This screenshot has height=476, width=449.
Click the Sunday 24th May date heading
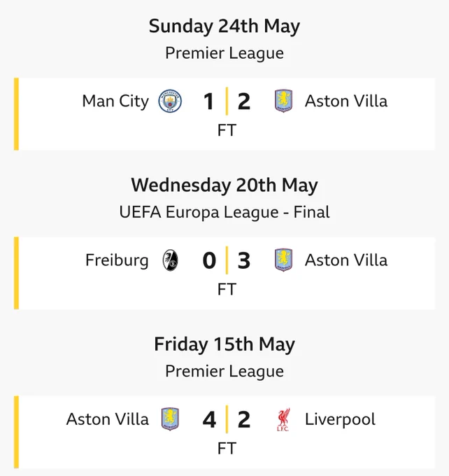pos(224,27)
